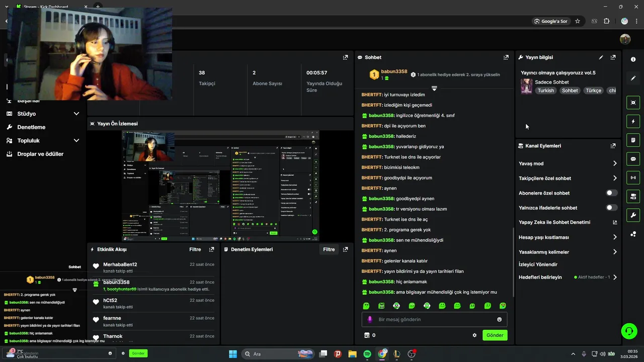Pop out the Kanal Eylemleri panel

pos(613,146)
